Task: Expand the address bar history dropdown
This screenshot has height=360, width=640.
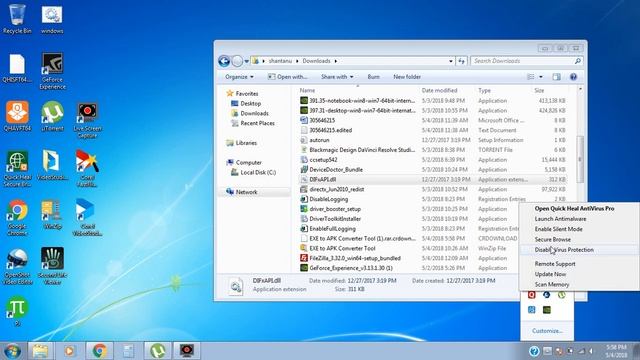Action: (451, 61)
